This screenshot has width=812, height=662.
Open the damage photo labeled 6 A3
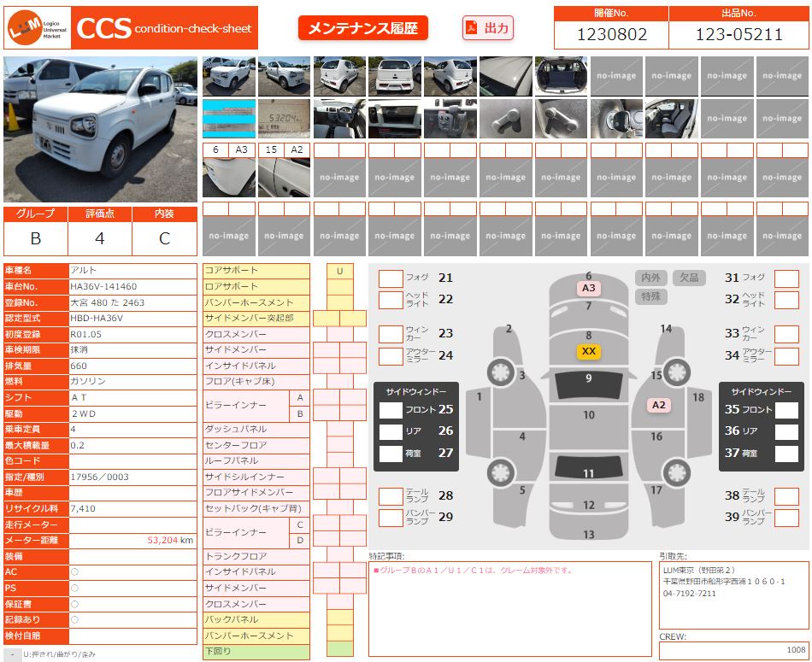tap(228, 178)
